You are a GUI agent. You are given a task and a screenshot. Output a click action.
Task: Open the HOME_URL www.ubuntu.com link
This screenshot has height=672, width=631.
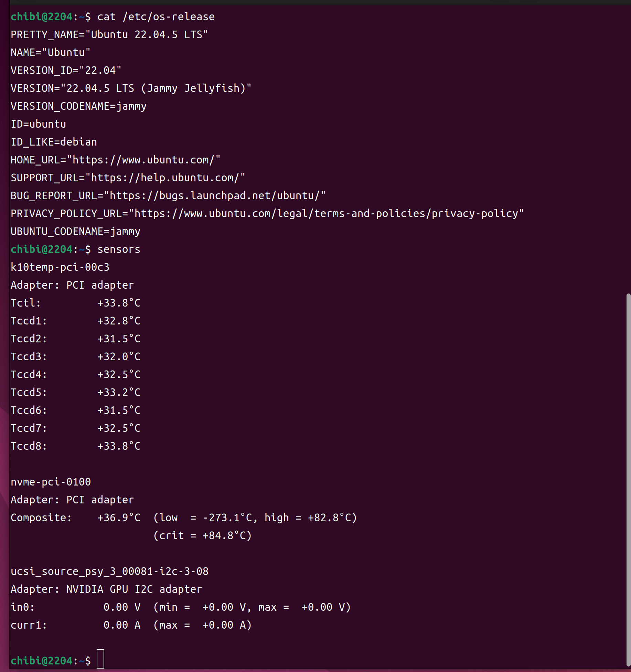[143, 160]
